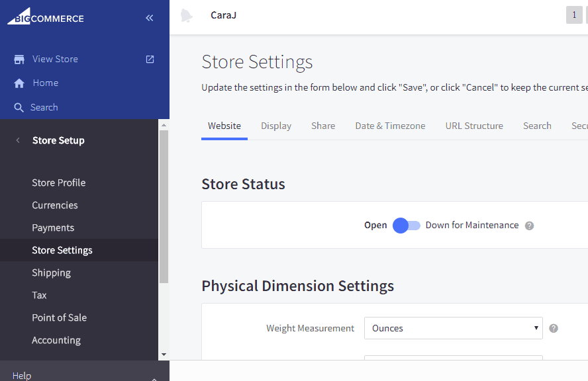The width and height of the screenshot is (588, 381).
Task: Expand the Help section chevron
Action: [154, 378]
